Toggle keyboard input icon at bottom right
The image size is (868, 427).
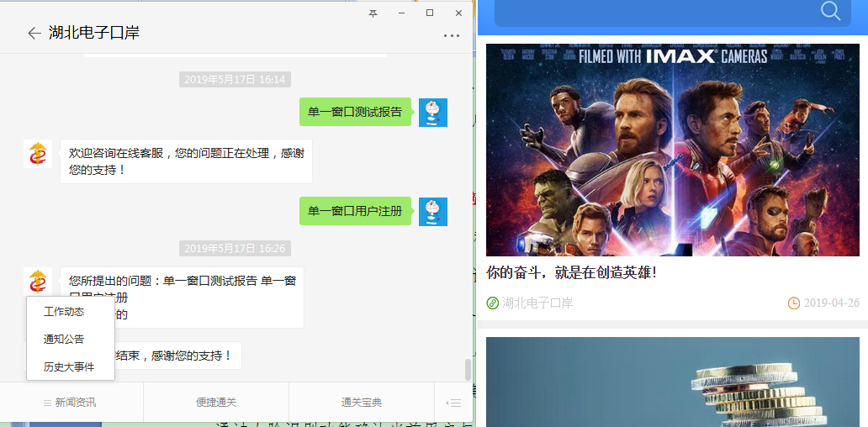453,403
